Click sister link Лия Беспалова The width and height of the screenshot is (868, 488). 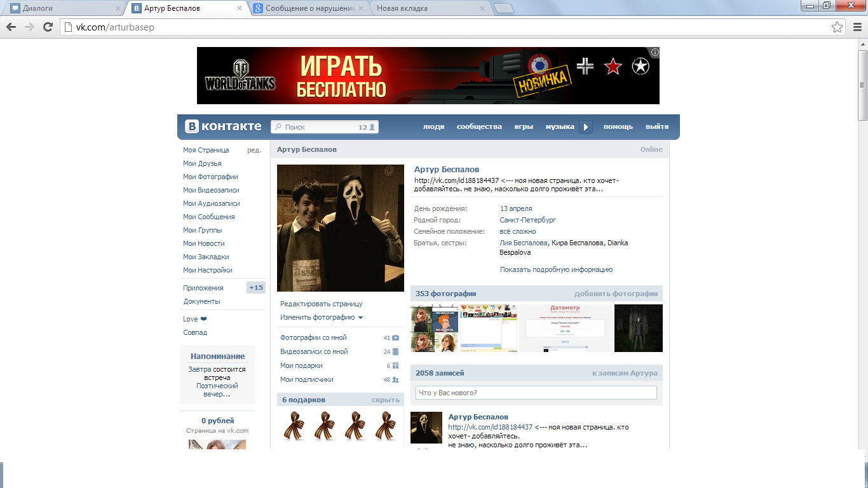[x=524, y=243]
